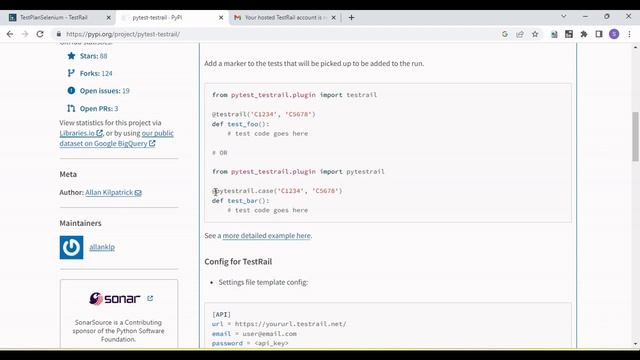
Task: Click the Meta sidebar heading
Action: [68, 174]
